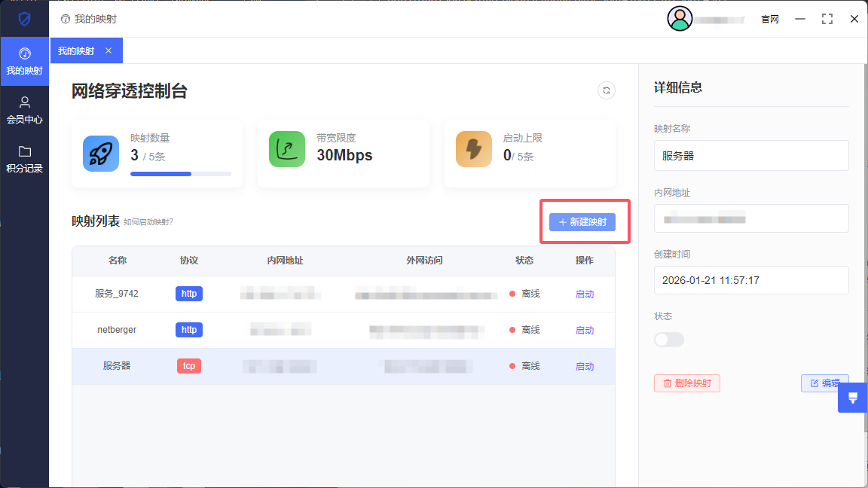868x488 pixels.
Task: Click the shield logo icon in sidebar
Action: [24, 19]
